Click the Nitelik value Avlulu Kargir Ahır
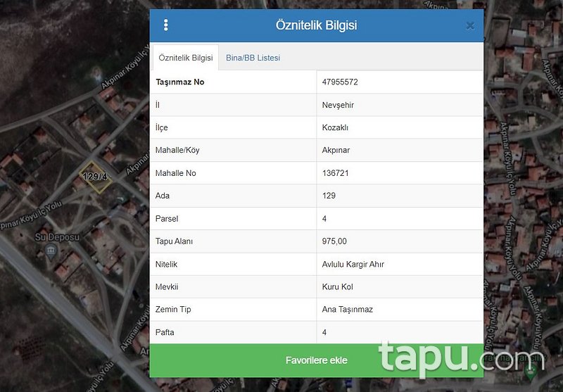Viewport: 563px width, 392px height. [x=353, y=264]
